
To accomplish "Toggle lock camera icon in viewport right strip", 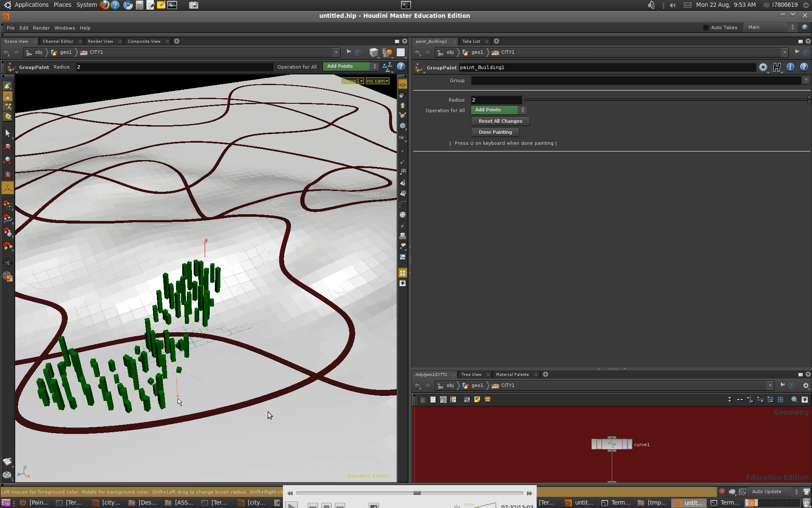I will (x=403, y=95).
